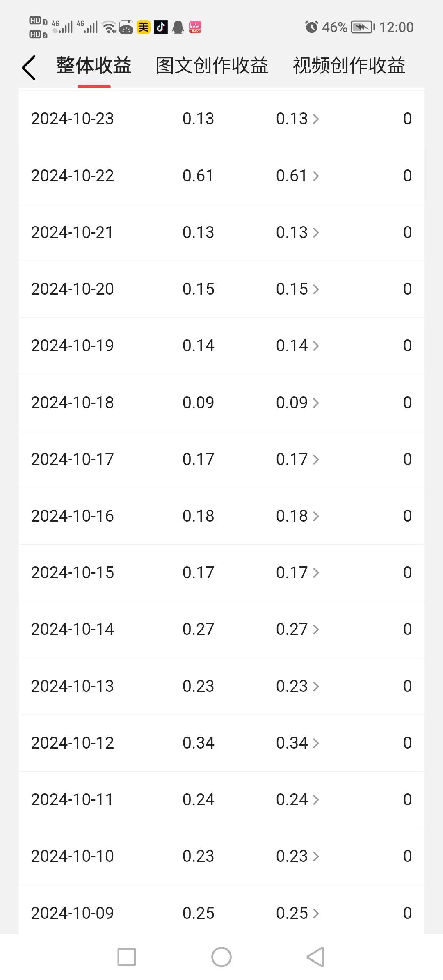443x980 pixels.
Task: Switch to 图文创作收益 tab
Action: (x=212, y=66)
